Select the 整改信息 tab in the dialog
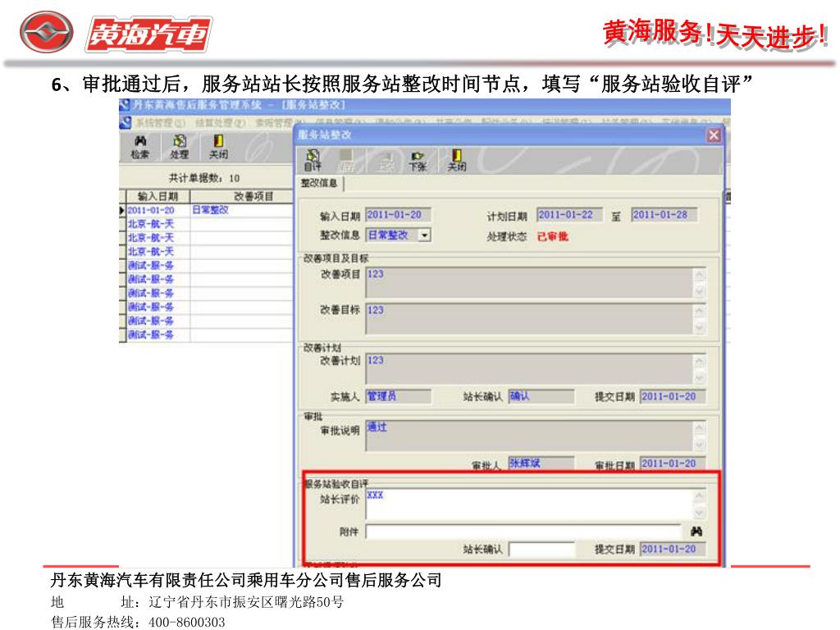840x630 pixels. coord(319,183)
